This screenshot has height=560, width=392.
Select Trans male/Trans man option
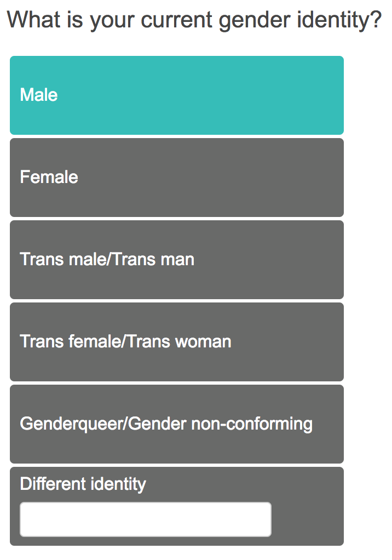176,260
